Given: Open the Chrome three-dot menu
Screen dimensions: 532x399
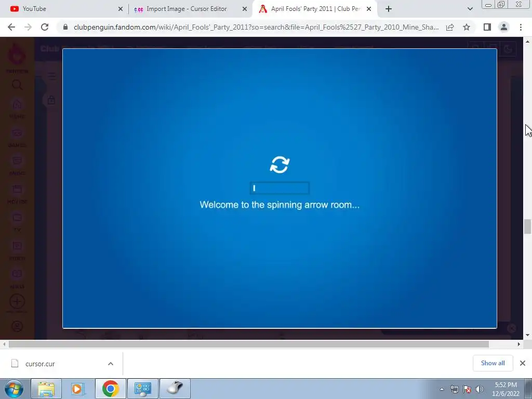Looking at the screenshot, I should point(521,27).
